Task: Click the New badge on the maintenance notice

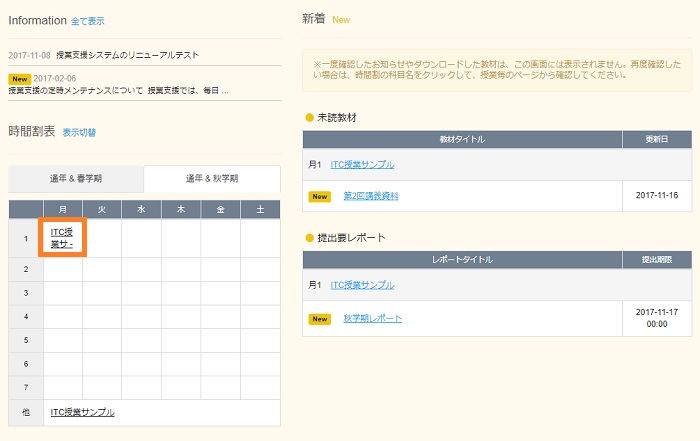Action: click(x=19, y=77)
